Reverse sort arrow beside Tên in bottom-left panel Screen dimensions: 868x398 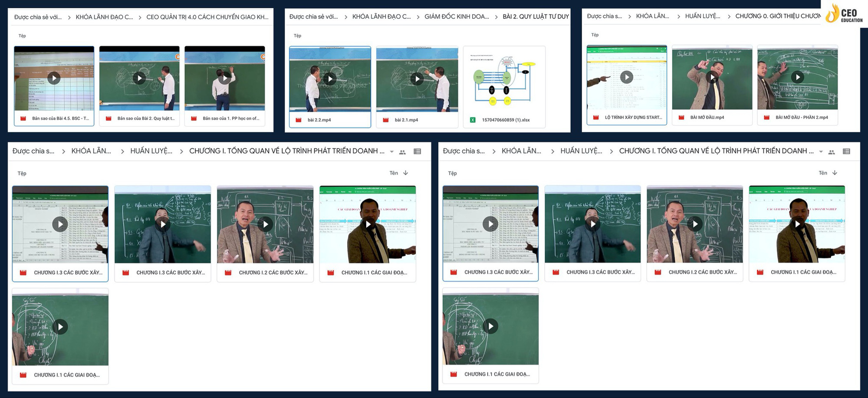[406, 173]
